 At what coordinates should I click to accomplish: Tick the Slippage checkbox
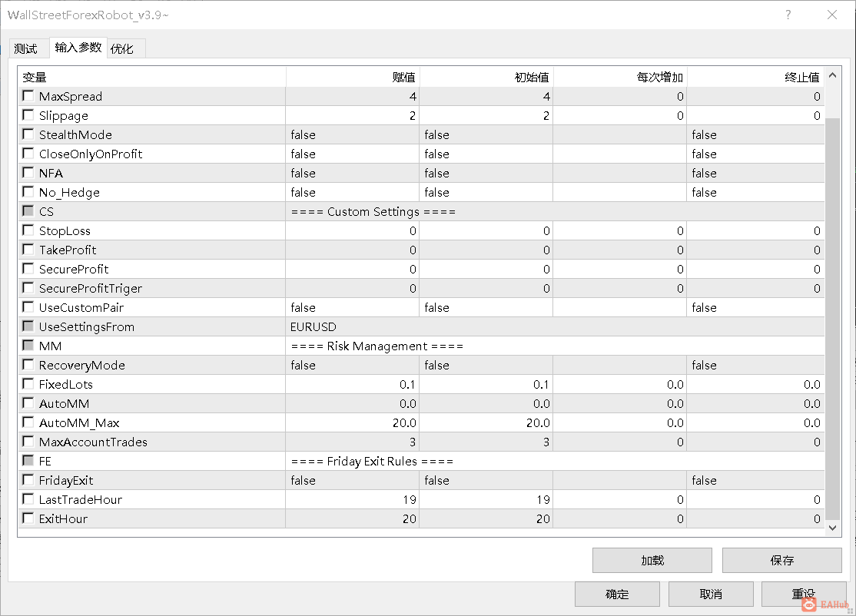pyautogui.click(x=28, y=115)
